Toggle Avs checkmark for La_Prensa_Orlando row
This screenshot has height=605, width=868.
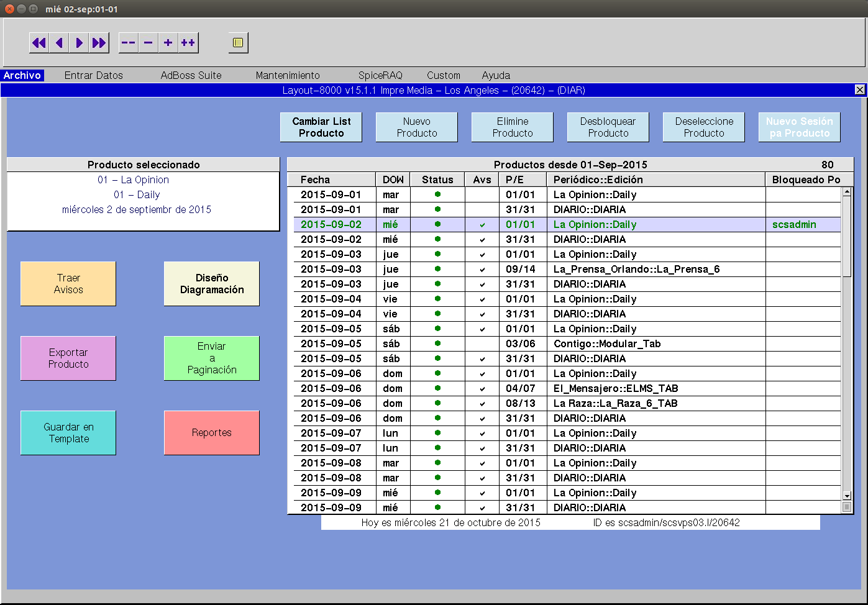[x=482, y=270]
